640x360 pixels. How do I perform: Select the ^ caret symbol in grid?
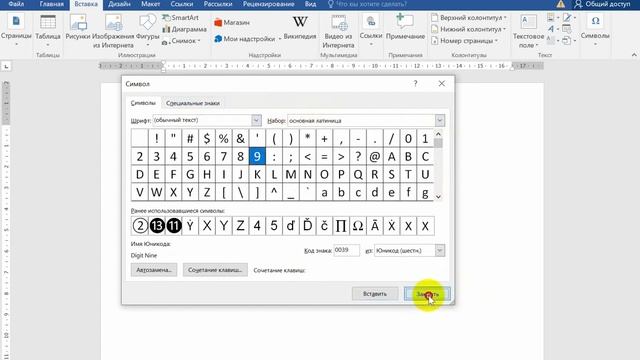(x=274, y=192)
